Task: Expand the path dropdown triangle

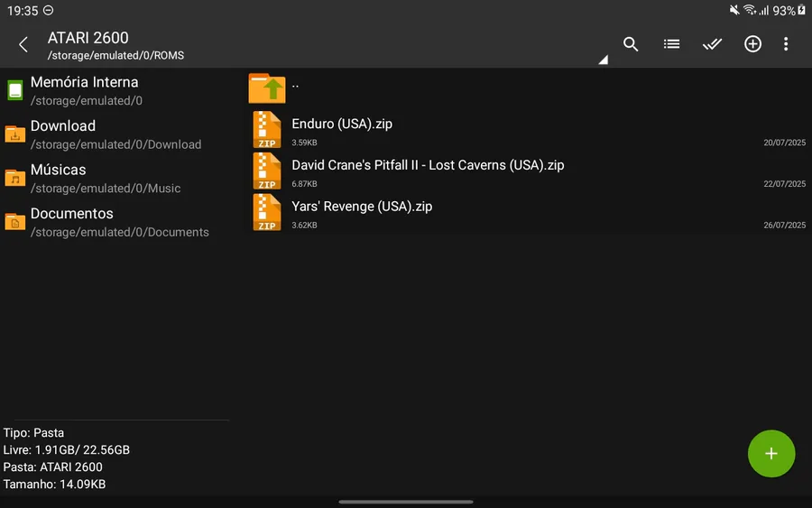Action: (603, 60)
